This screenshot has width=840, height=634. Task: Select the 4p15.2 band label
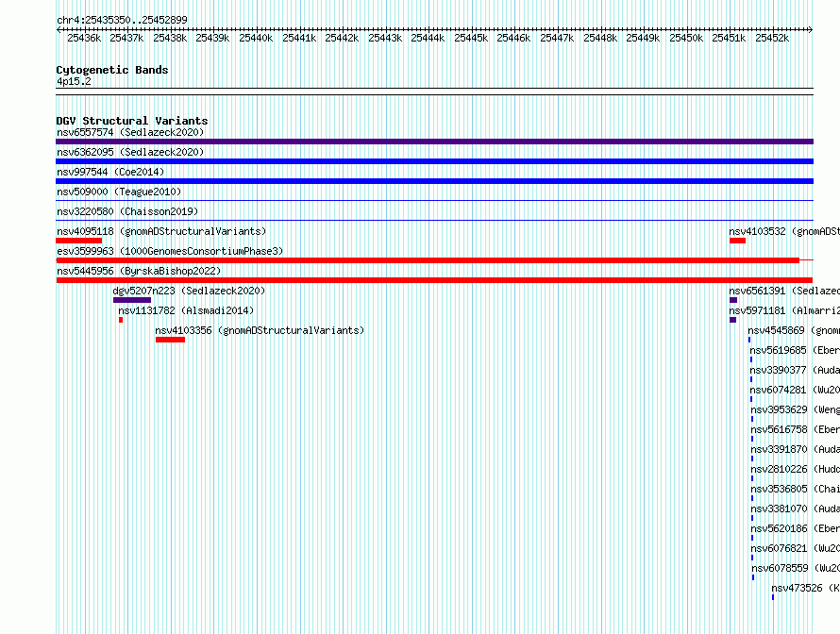[74, 81]
